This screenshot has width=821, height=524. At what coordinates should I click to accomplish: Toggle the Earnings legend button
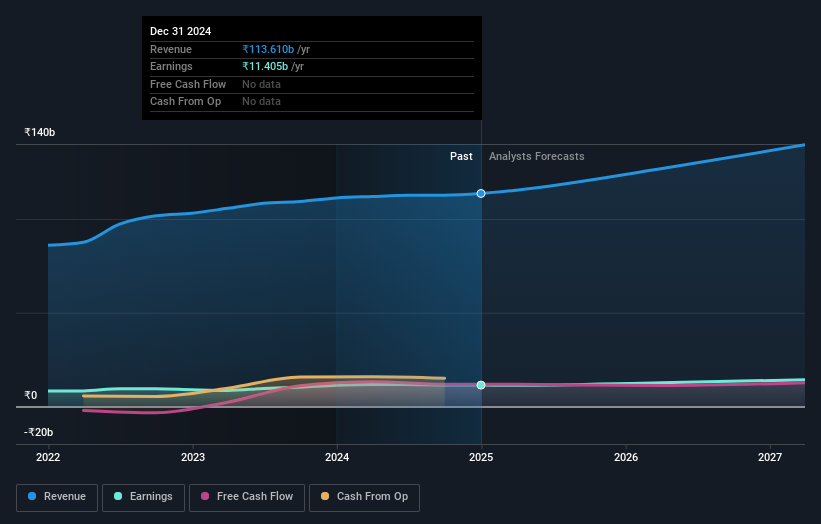(x=143, y=497)
